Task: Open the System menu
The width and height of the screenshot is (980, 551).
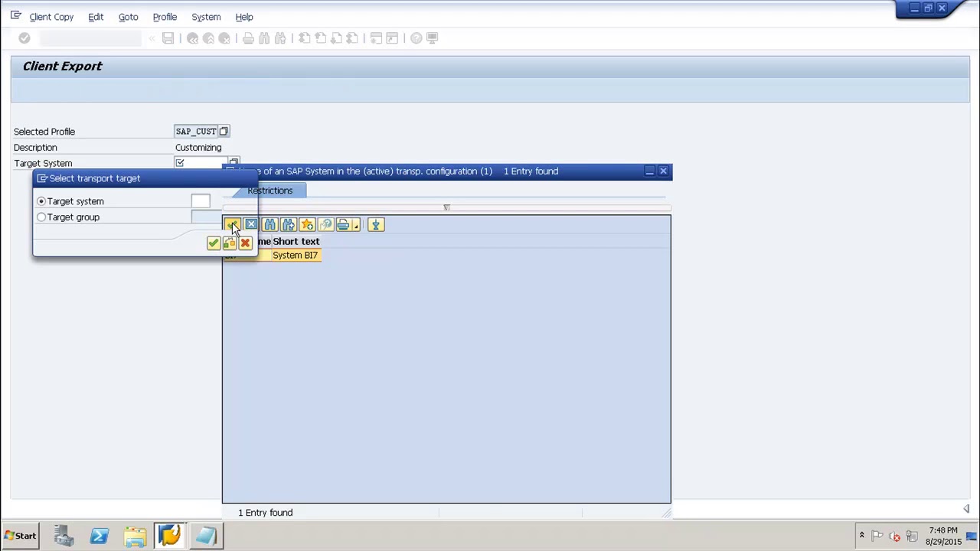Action: coord(206,17)
